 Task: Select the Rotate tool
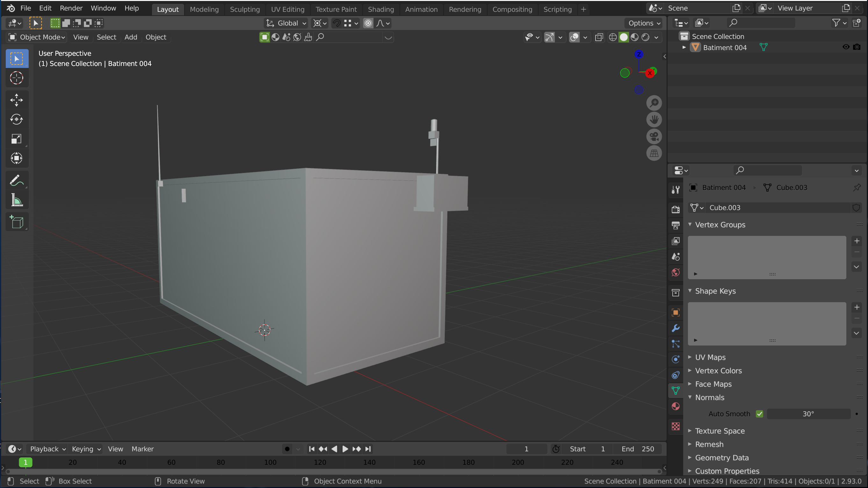(16, 119)
